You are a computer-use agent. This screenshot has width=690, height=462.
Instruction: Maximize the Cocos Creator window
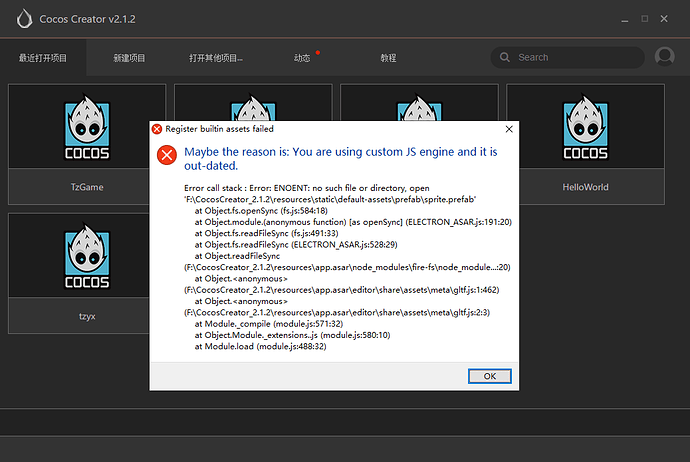point(644,18)
